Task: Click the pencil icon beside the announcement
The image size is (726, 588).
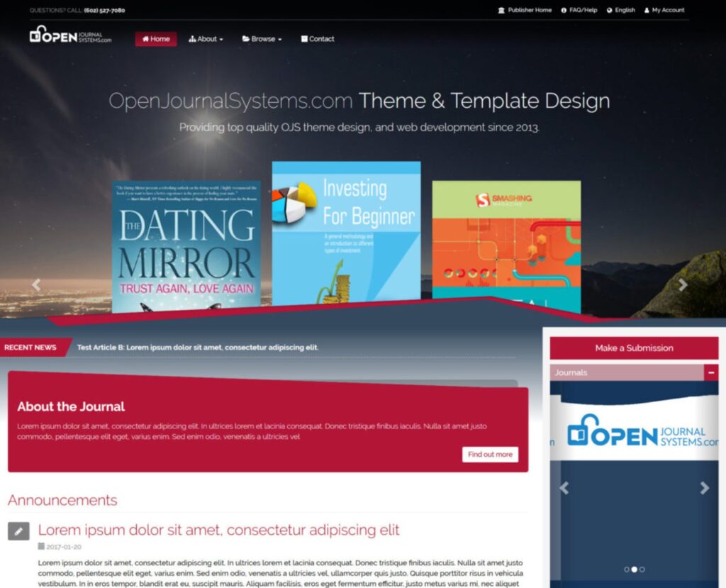Action: coord(18,531)
